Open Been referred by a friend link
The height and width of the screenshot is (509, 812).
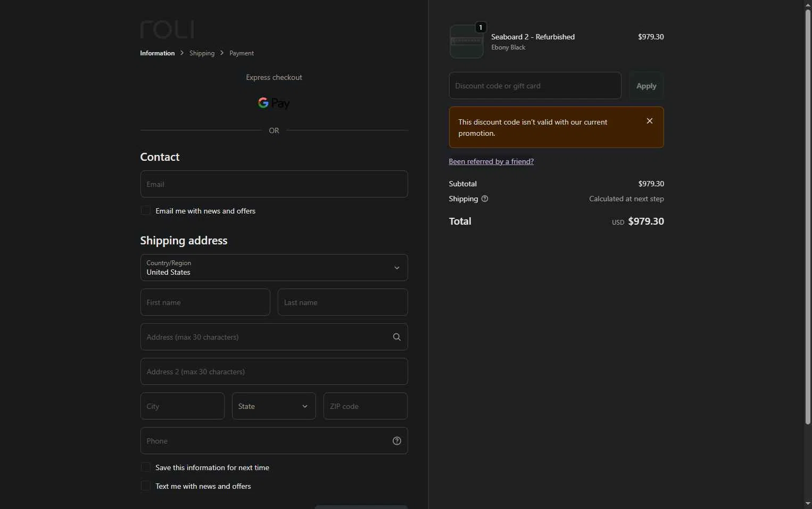[491, 161]
